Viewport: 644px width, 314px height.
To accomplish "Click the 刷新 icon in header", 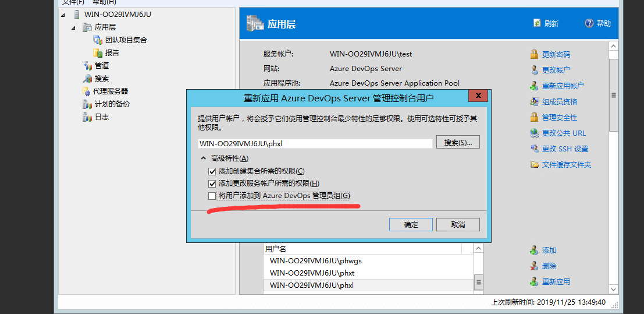I will [x=537, y=23].
